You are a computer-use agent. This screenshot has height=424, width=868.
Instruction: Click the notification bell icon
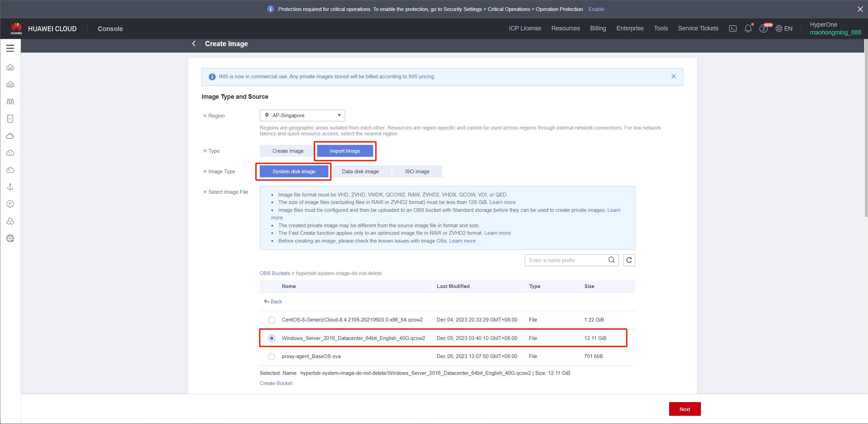click(x=748, y=29)
